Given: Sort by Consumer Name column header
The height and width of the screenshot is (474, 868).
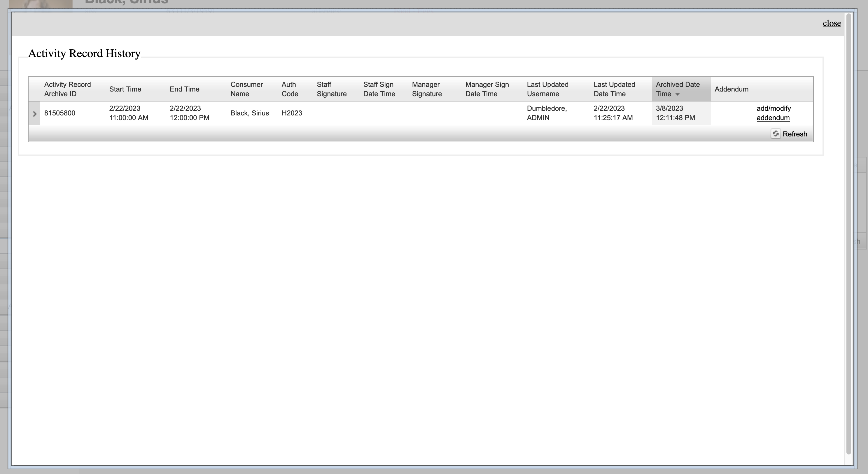Looking at the screenshot, I should point(247,89).
